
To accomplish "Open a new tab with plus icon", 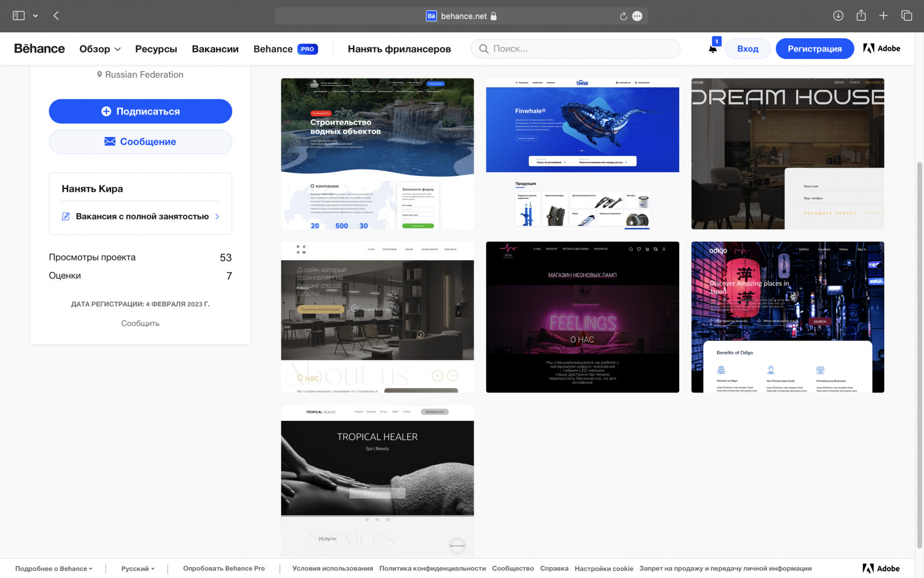I will tap(883, 16).
